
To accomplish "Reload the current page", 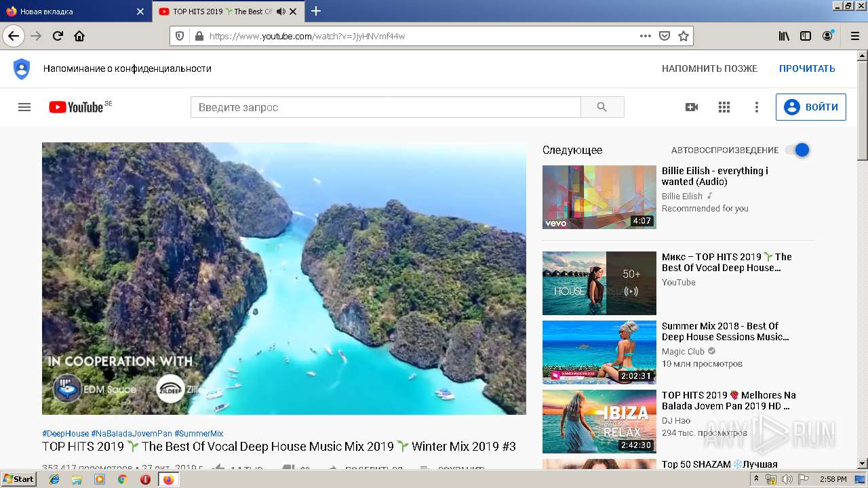I will click(x=58, y=36).
